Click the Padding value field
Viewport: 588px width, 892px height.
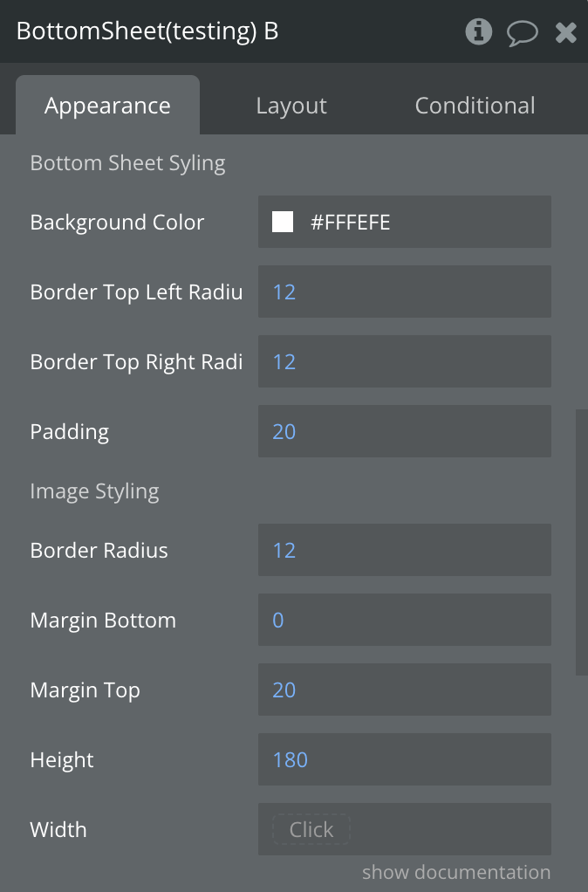click(x=404, y=431)
